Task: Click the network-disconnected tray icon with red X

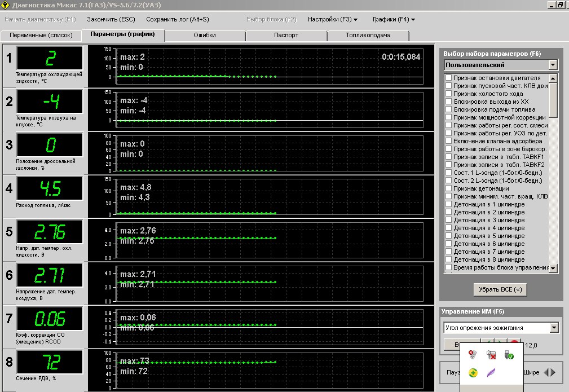Action: (491, 355)
